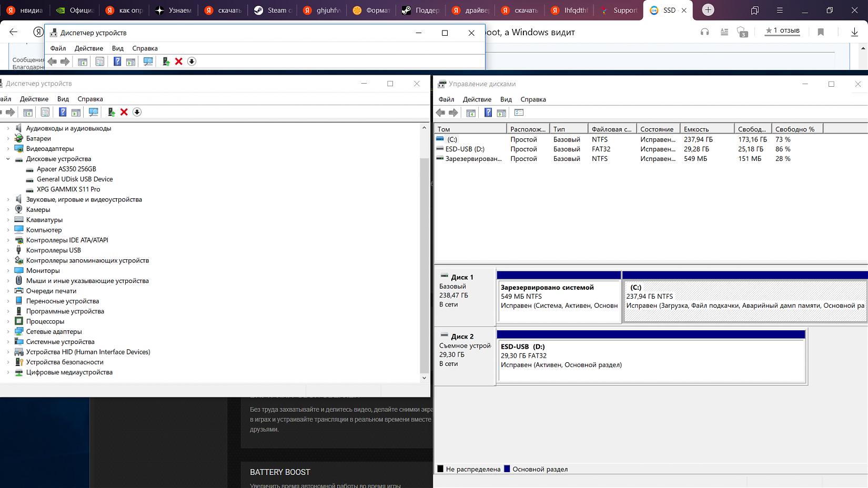868x488 pixels.
Task: Open the Действие menu in Disk Management
Action: tap(477, 99)
